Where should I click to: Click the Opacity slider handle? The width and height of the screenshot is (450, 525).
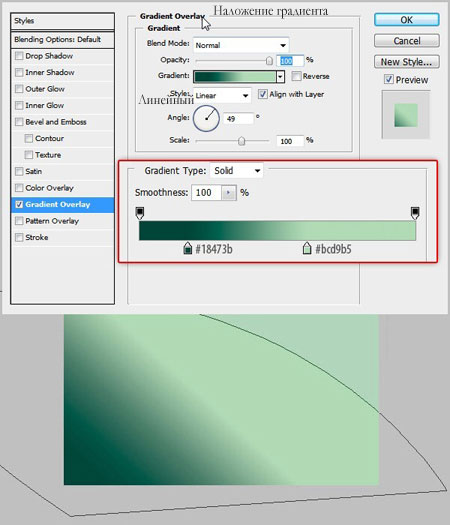(x=269, y=61)
